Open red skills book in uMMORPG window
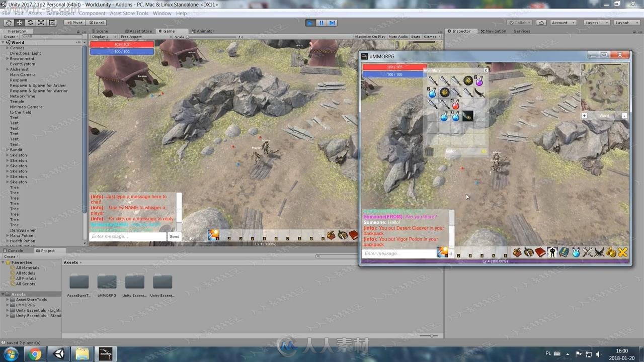The image size is (644, 362). [540, 252]
